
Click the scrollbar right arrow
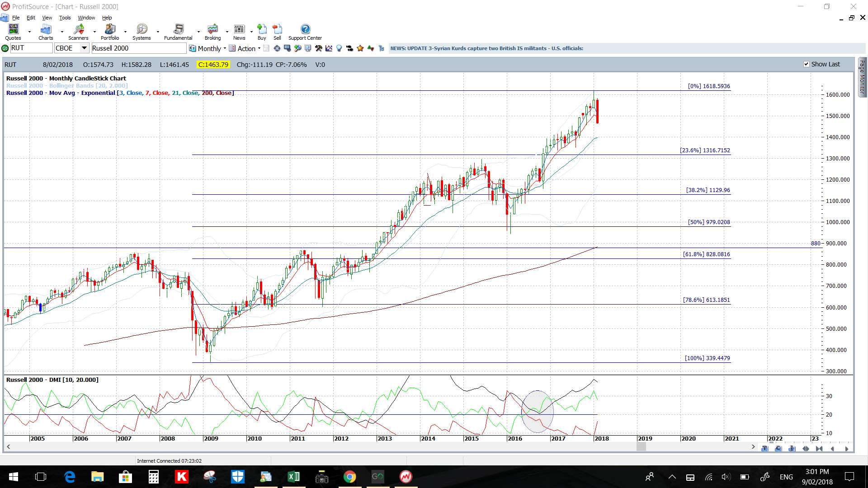[x=753, y=447]
